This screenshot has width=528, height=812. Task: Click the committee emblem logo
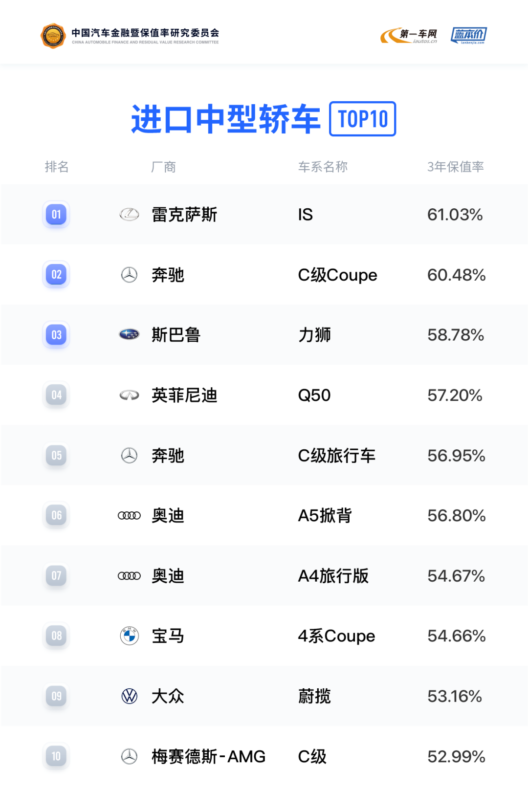pyautogui.click(x=53, y=36)
